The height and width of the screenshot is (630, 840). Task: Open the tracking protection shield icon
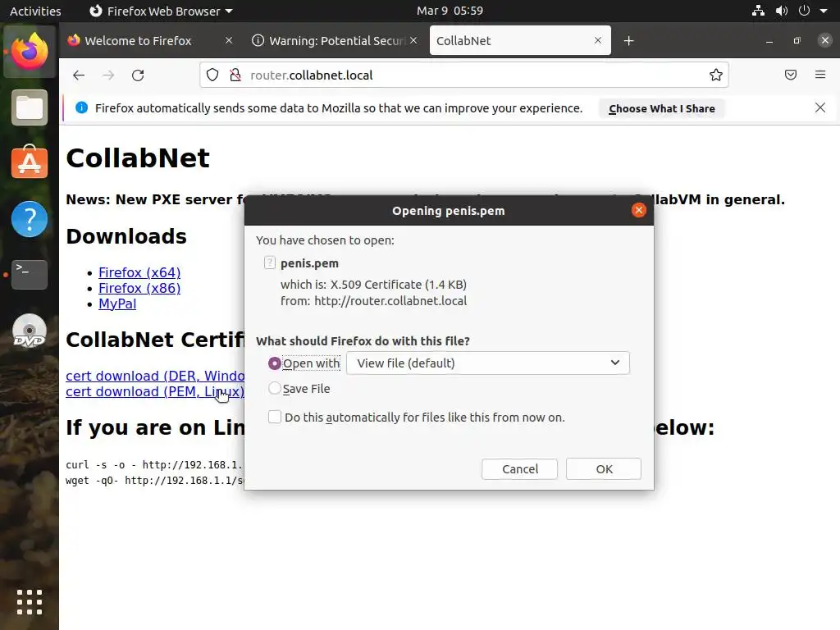click(212, 75)
